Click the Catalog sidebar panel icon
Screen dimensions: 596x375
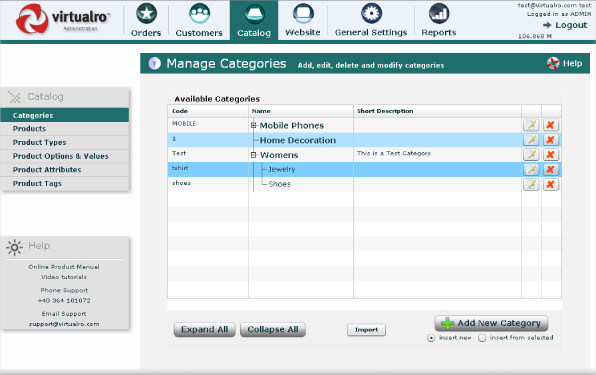pyautogui.click(x=14, y=97)
